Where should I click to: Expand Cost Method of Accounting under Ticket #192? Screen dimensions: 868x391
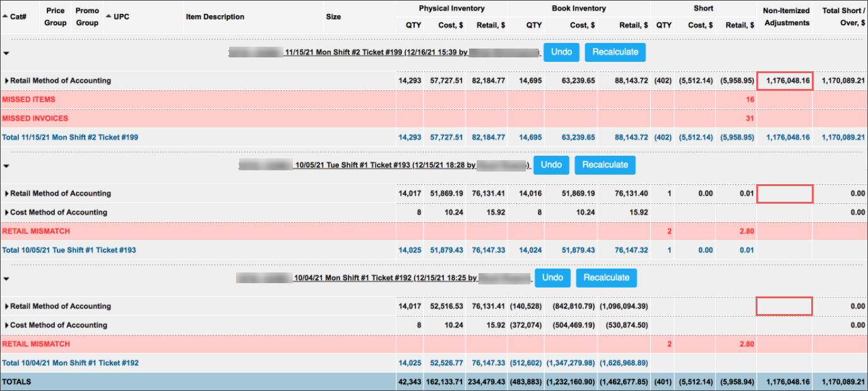tap(8, 325)
